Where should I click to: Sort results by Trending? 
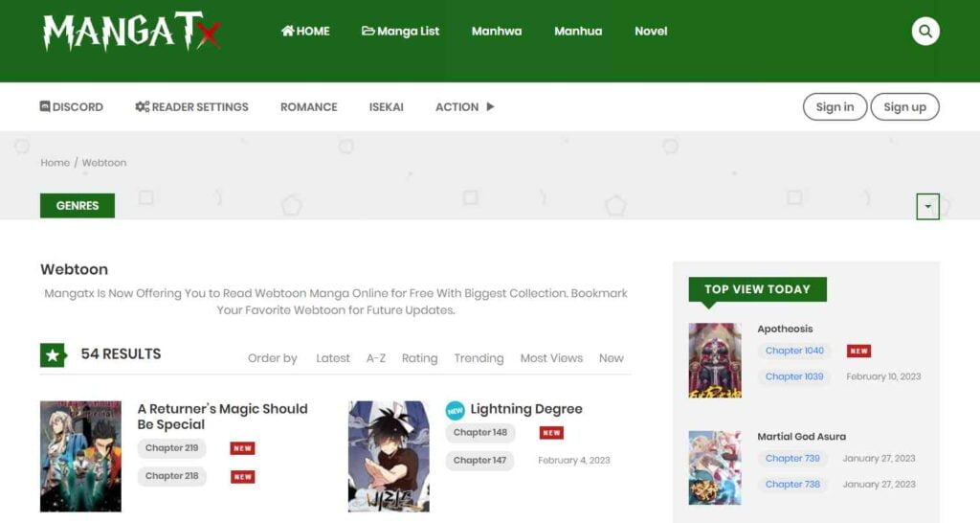click(x=479, y=358)
